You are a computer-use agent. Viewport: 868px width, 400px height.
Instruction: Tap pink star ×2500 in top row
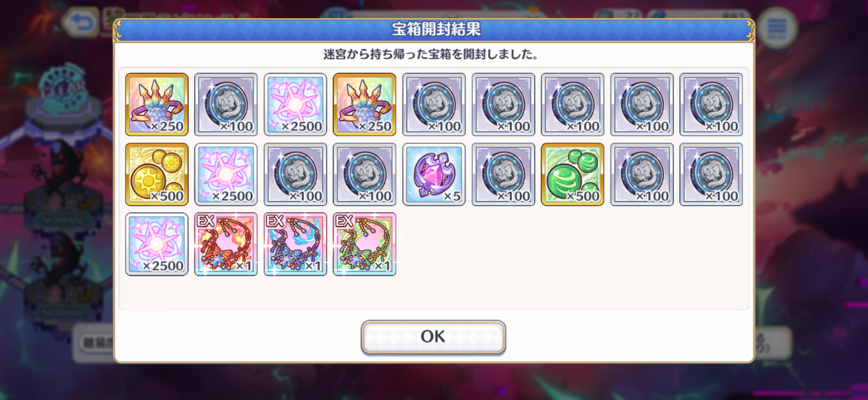[x=295, y=104]
